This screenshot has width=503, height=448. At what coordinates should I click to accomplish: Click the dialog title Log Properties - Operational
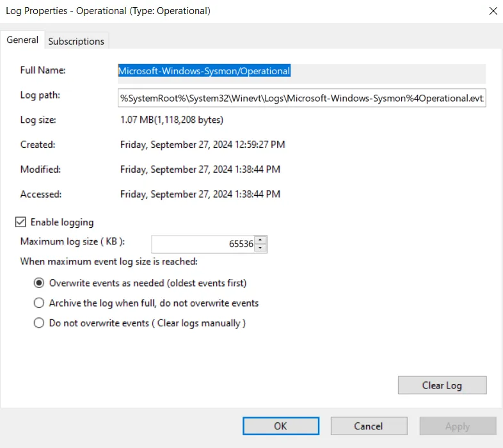(108, 11)
